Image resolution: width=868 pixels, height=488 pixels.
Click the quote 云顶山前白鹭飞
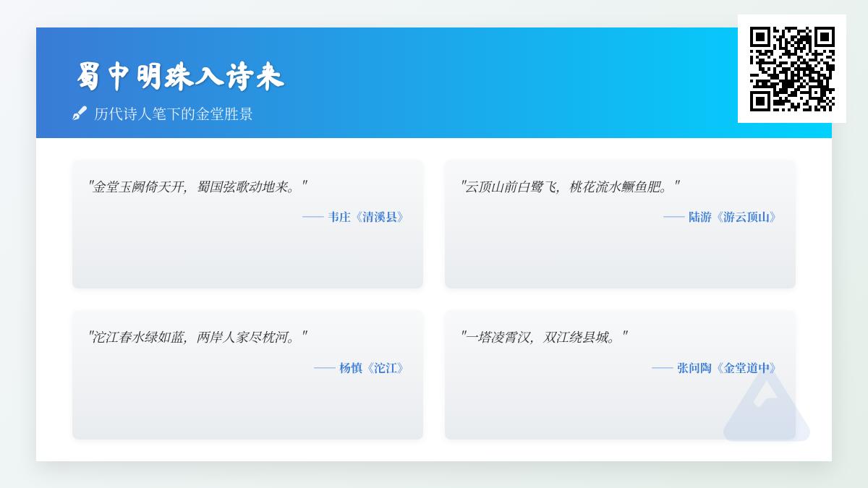[x=570, y=187]
